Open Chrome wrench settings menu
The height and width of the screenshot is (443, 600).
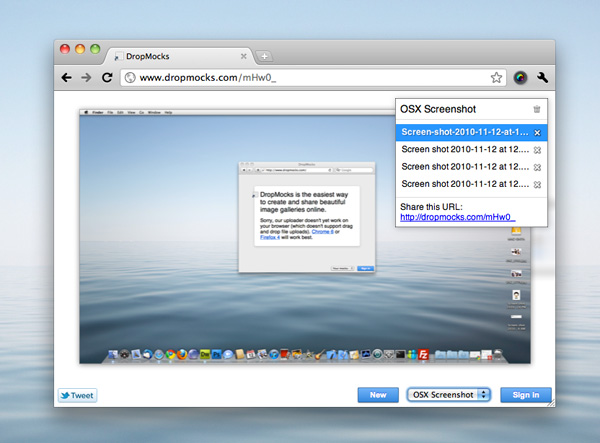point(542,78)
